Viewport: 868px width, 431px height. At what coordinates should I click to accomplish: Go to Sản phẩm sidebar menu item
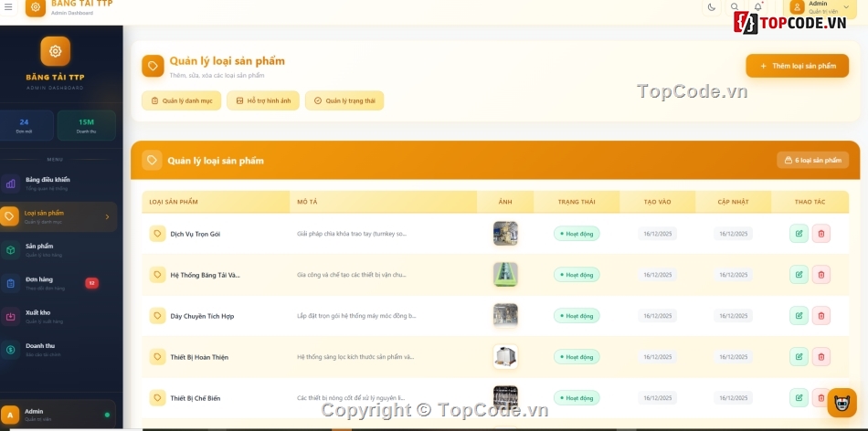point(39,249)
